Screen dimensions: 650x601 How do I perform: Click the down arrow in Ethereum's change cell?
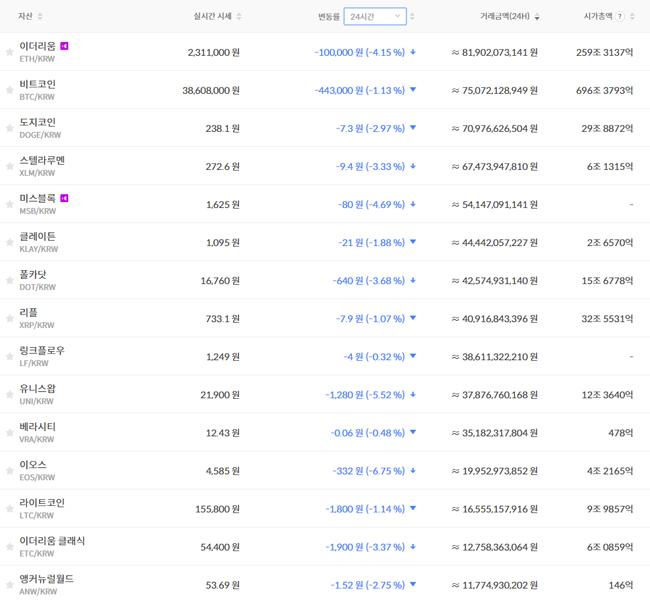coord(413,52)
